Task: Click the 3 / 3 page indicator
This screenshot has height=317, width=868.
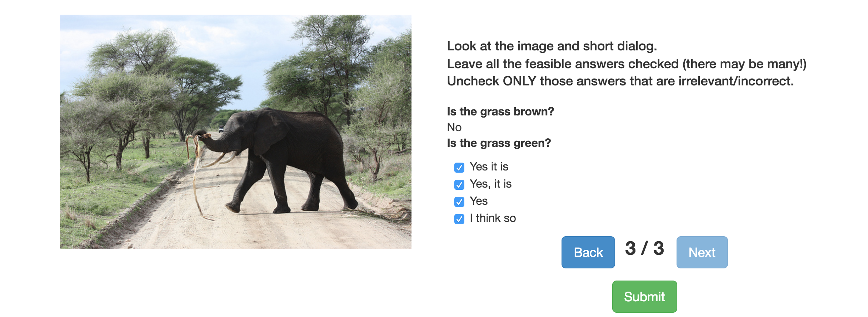Action: (x=644, y=248)
